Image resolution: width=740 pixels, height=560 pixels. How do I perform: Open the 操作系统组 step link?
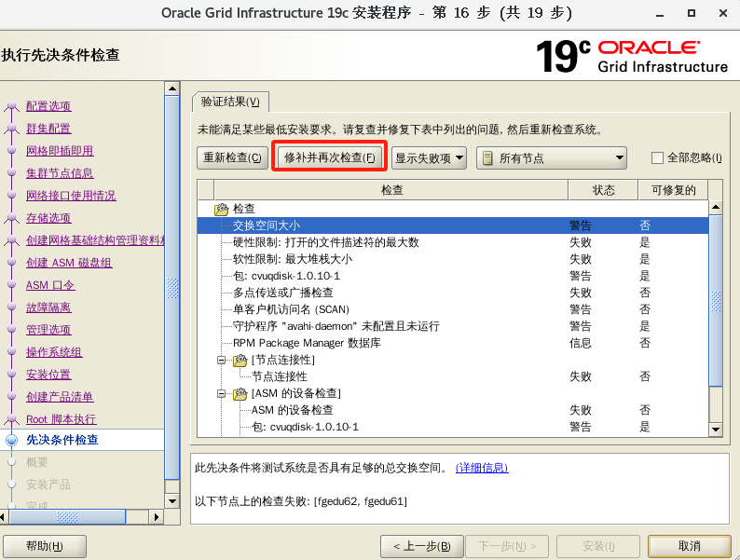[x=54, y=353]
